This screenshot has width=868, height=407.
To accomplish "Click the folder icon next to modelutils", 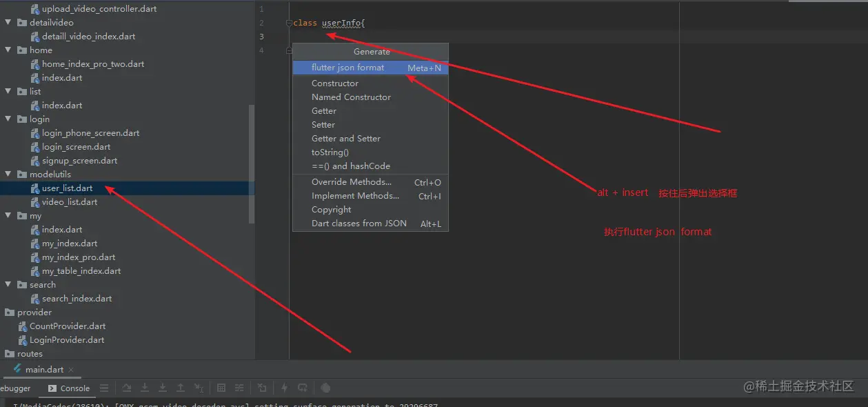I will click(22, 175).
